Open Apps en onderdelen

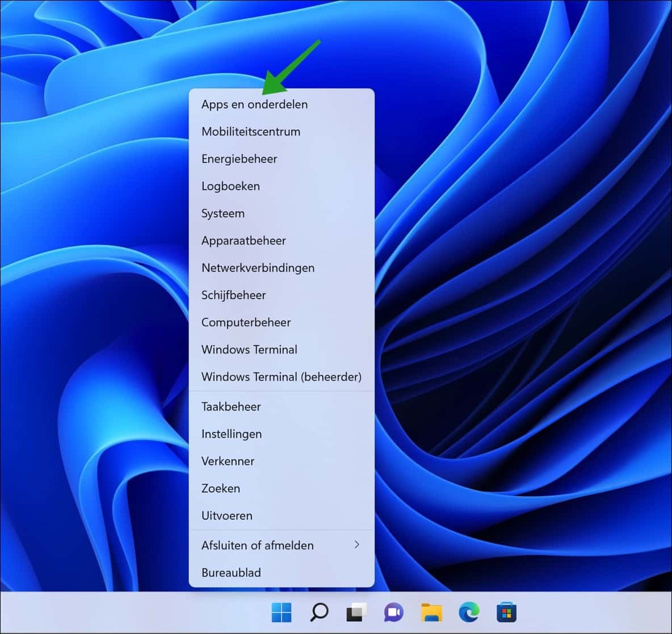click(x=254, y=104)
